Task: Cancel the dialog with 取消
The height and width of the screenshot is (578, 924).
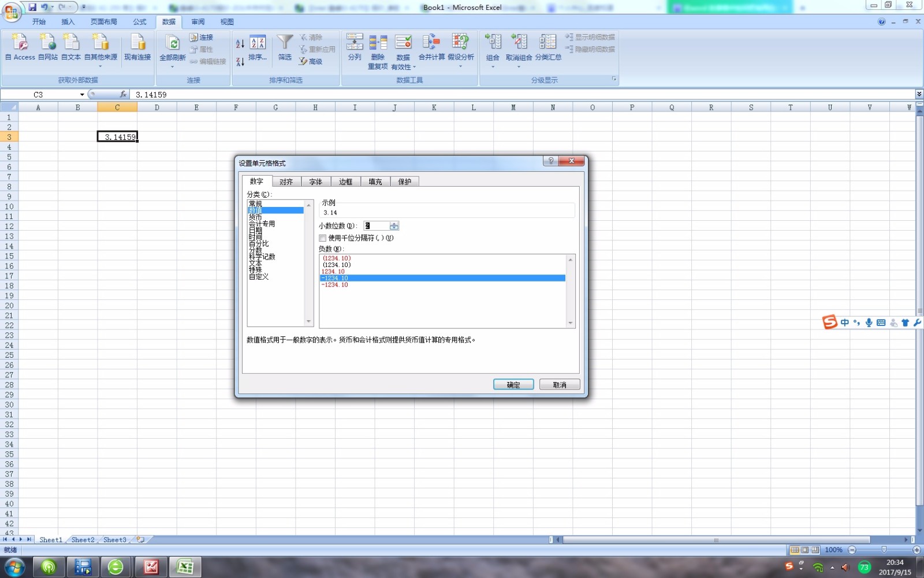Action: pos(560,384)
